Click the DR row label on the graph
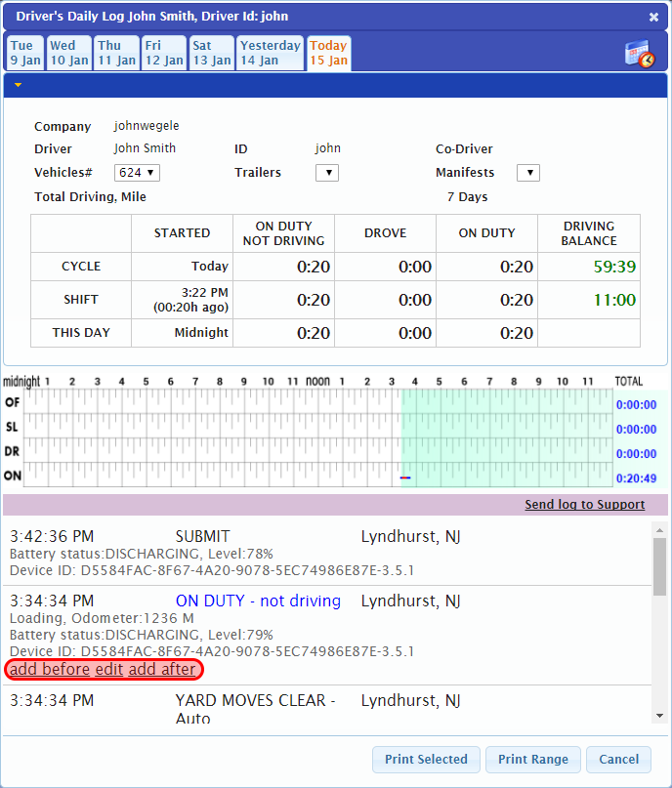The height and width of the screenshot is (788, 672). pos(12,452)
